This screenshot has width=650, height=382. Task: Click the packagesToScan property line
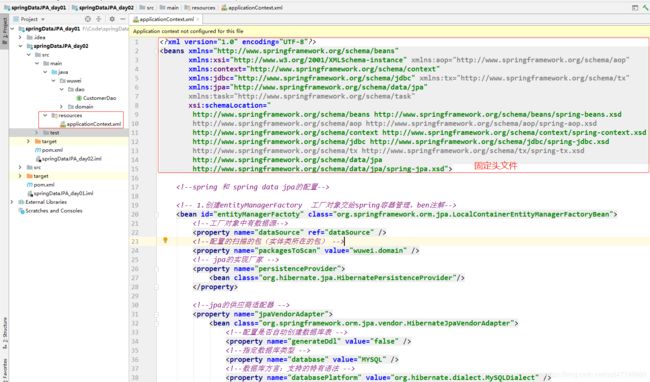pos(306,250)
